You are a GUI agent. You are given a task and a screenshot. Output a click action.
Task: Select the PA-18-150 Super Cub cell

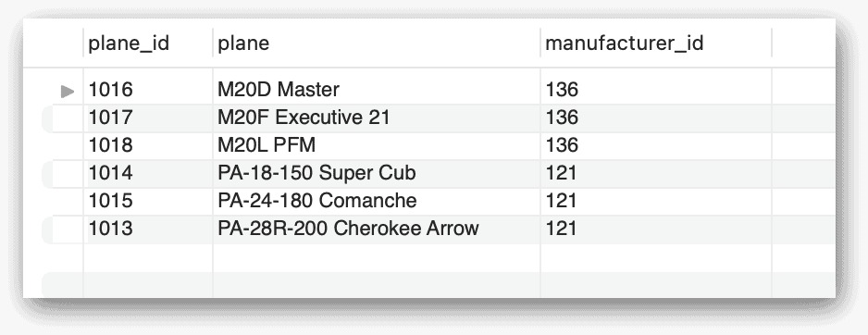(x=377, y=174)
